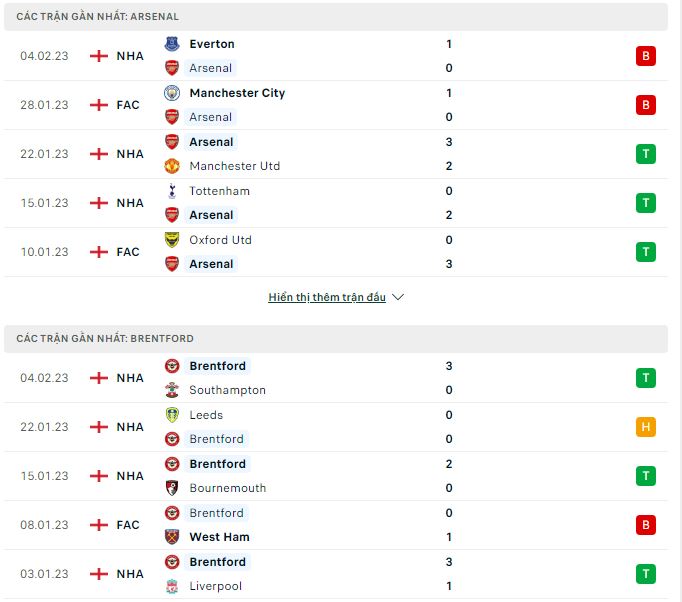This screenshot has width=682, height=602.
Task: Select the Brentford vs Liverpool team name
Action: (217, 562)
